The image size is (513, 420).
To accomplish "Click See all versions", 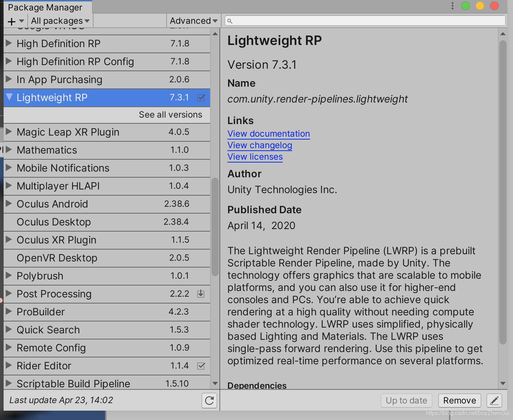I will click(171, 115).
